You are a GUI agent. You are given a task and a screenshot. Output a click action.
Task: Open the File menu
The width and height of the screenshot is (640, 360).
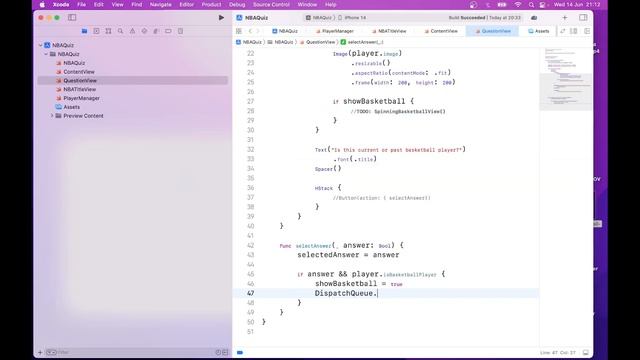pos(82,4)
